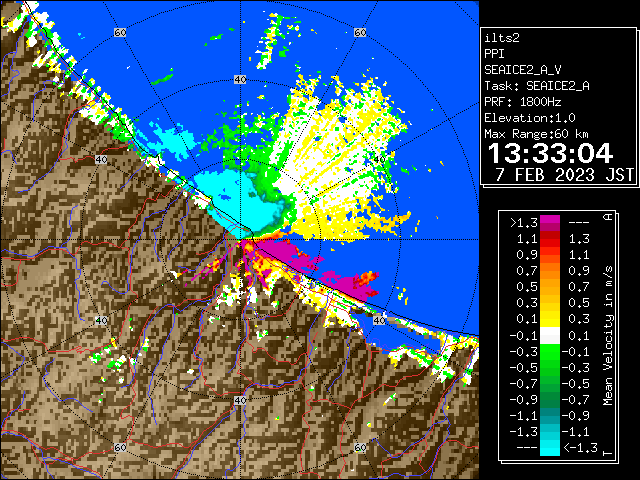Click the "60" range ring label in the southeast
Screen dimensions: 640x480
click(360, 447)
